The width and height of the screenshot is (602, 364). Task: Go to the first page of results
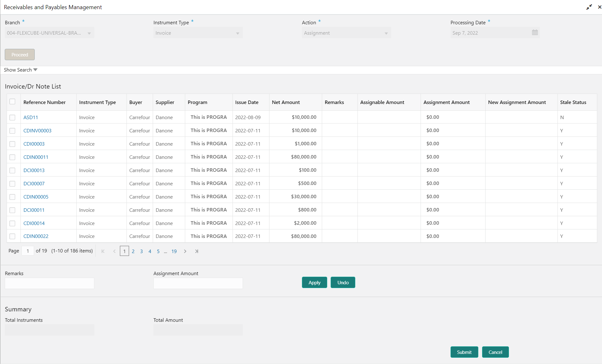click(103, 251)
